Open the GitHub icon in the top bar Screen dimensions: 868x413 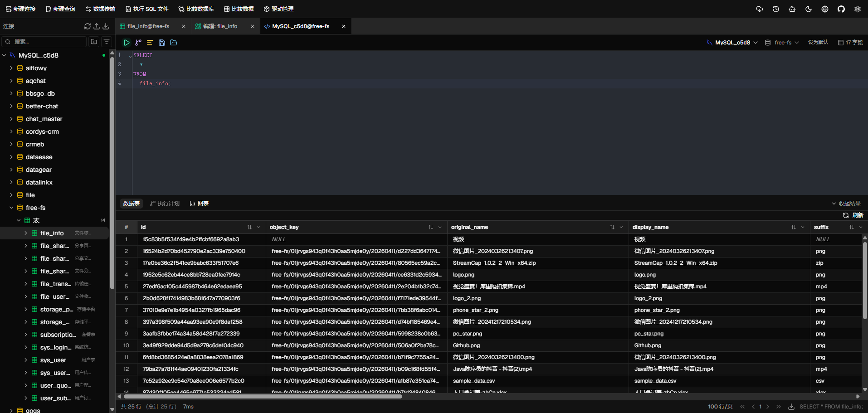pyautogui.click(x=841, y=9)
